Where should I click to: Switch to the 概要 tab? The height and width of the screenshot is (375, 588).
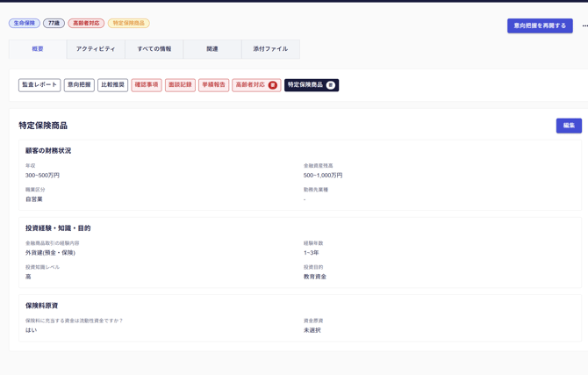coord(38,49)
